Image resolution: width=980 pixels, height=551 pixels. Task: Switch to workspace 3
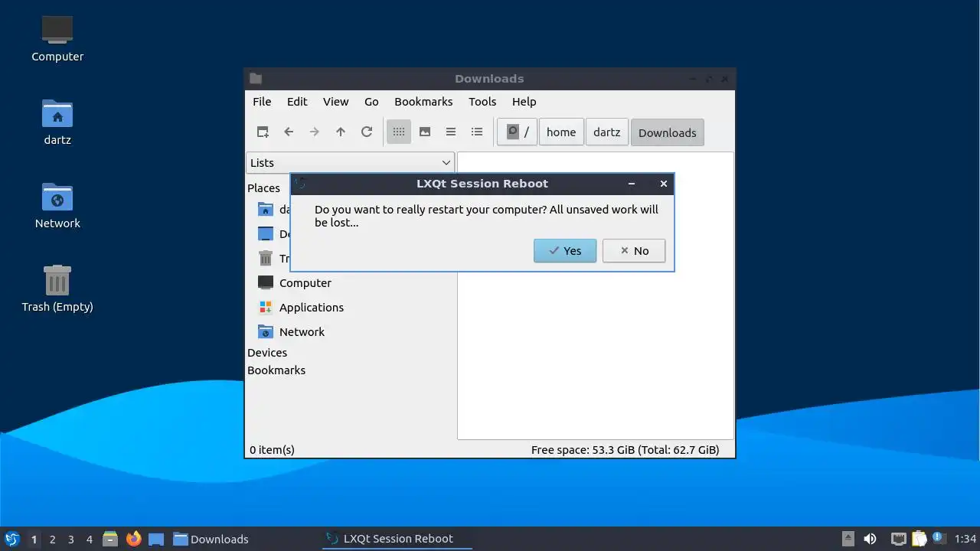pos(70,540)
